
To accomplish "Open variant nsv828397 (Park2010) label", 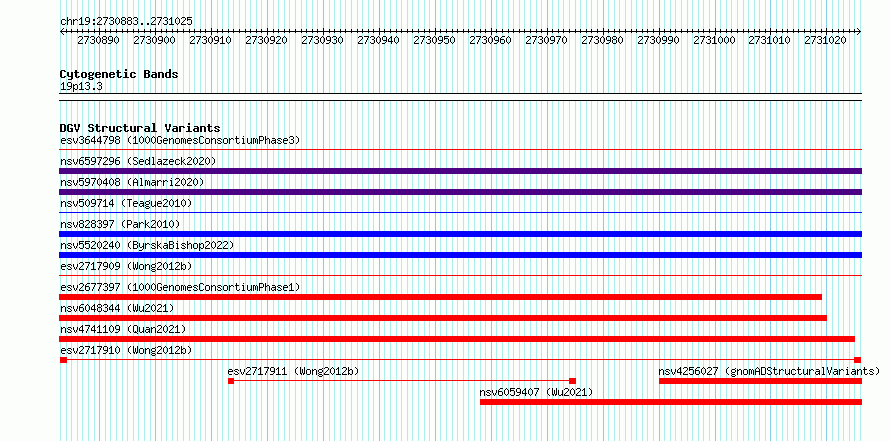I will (120, 224).
